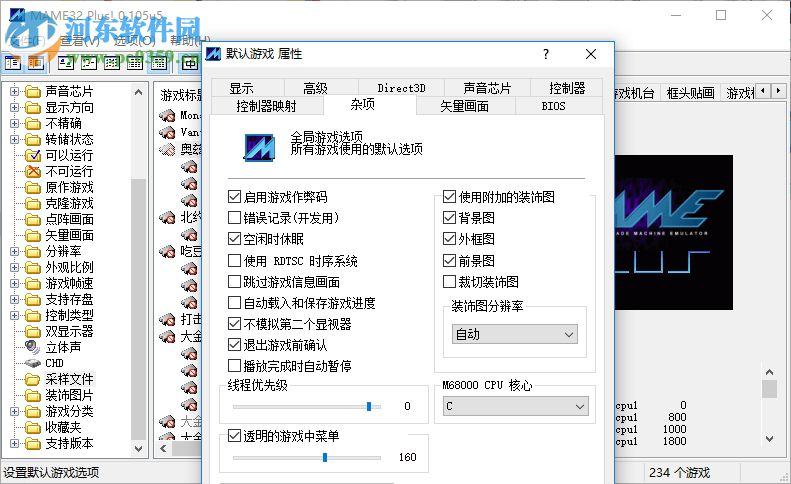Click the large MAME logo icon beside 全局游戏选项
Screen dimensions: 791x484
tap(259, 147)
